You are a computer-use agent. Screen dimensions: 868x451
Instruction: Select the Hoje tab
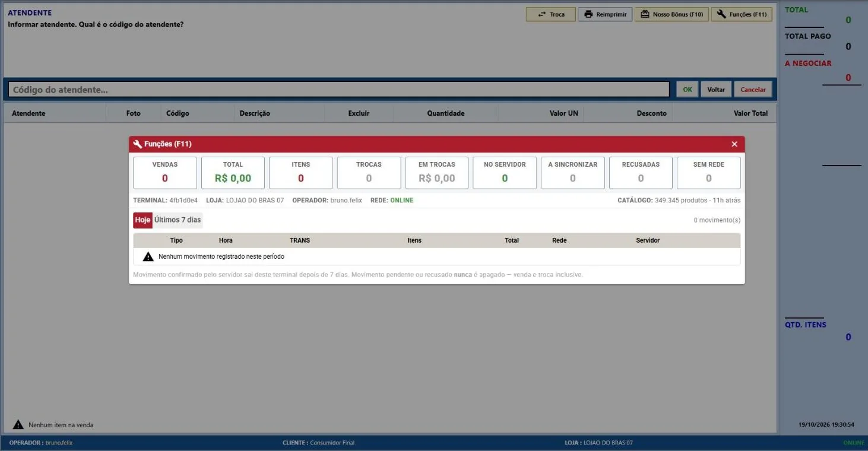142,220
